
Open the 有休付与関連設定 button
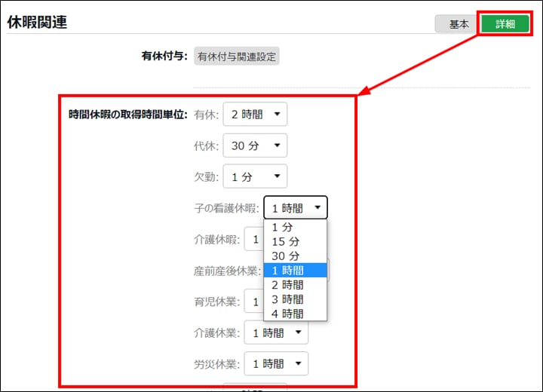(x=236, y=56)
